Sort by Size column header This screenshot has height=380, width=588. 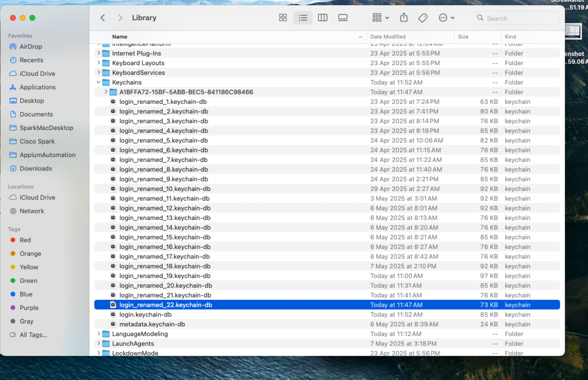(463, 37)
